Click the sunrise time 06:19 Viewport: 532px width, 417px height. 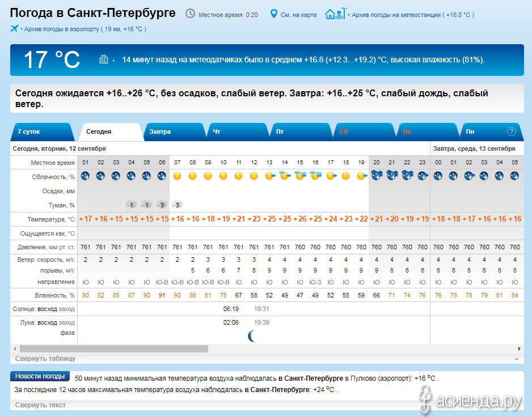231,309
